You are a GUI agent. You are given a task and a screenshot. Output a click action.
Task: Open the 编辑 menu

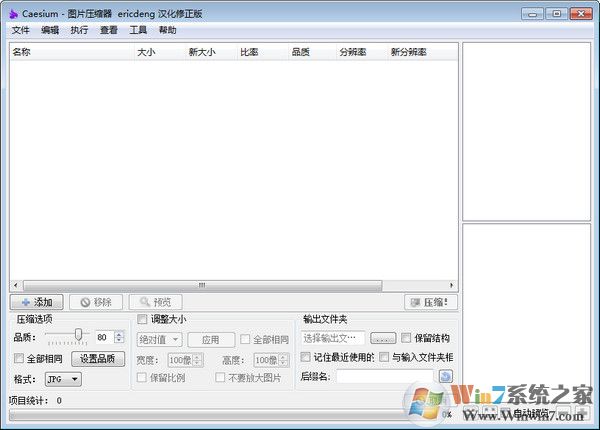tap(50, 30)
